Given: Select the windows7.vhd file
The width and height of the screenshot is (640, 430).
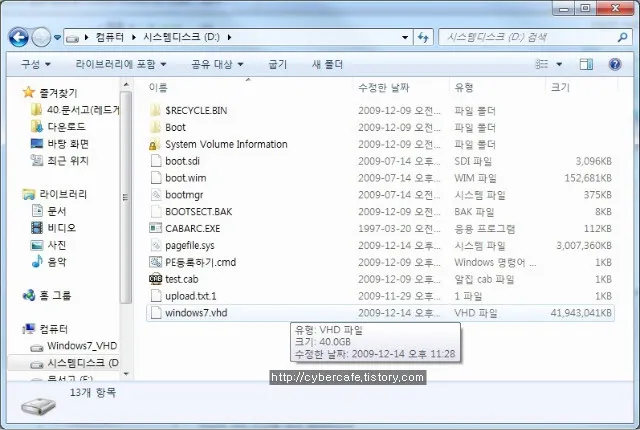Looking at the screenshot, I should [197, 313].
